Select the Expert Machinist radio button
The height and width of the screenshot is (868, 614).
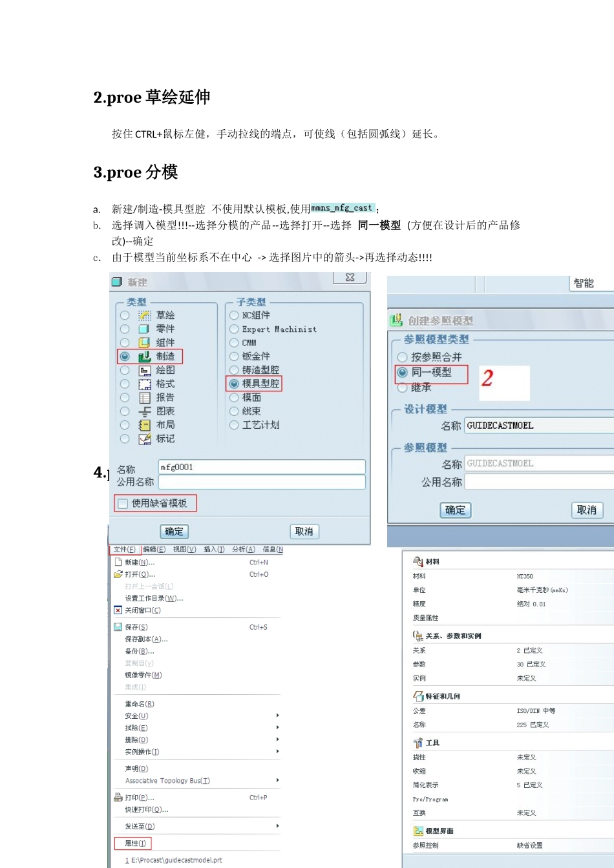[234, 329]
